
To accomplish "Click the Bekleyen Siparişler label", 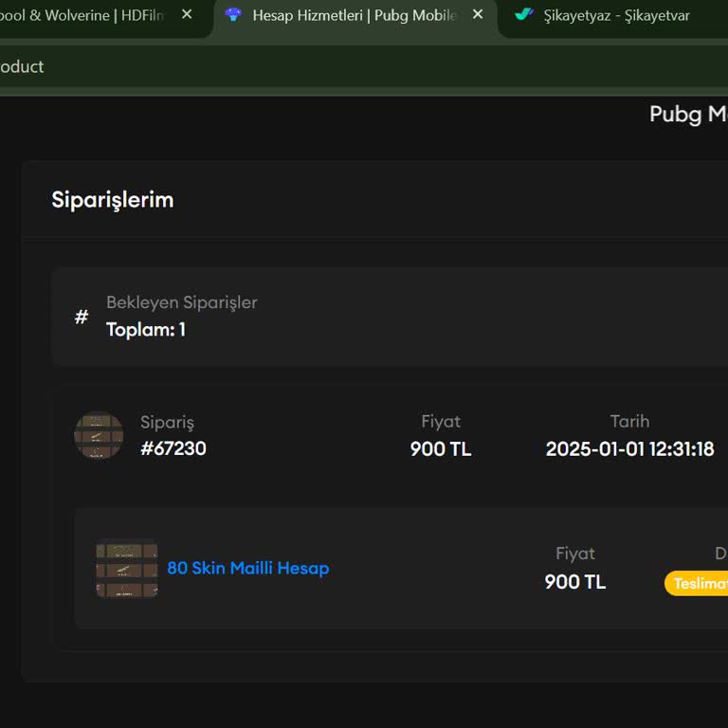I will (181, 302).
